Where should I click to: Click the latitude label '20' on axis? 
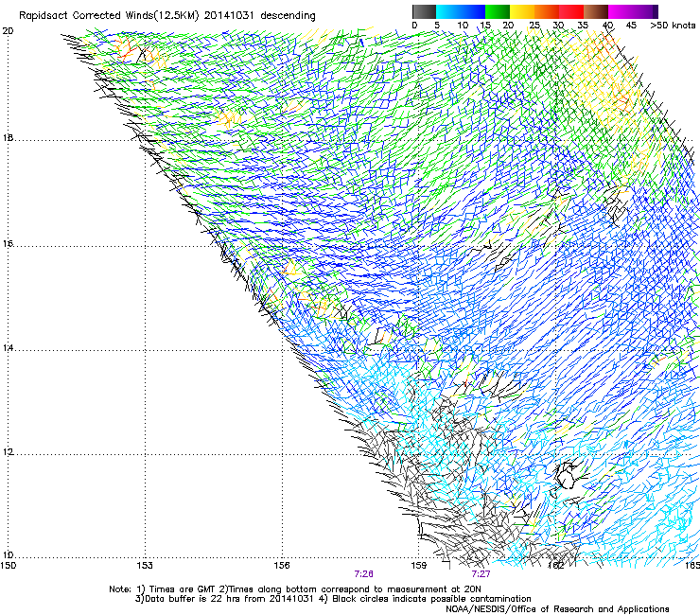(x=8, y=31)
